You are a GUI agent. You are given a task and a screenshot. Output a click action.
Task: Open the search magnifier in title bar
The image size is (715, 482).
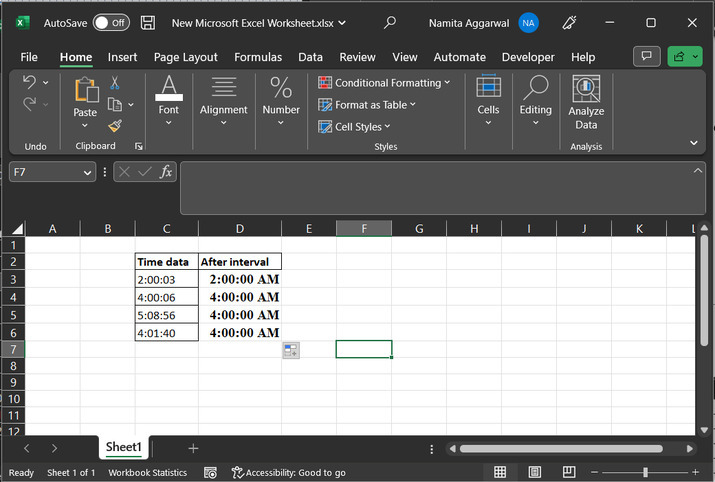[390, 22]
